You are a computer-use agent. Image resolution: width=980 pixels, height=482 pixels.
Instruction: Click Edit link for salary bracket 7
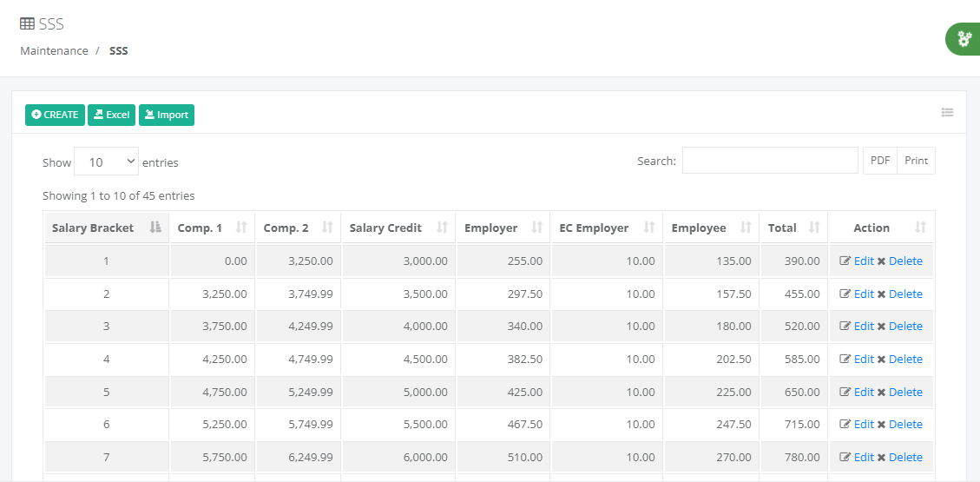click(x=864, y=457)
